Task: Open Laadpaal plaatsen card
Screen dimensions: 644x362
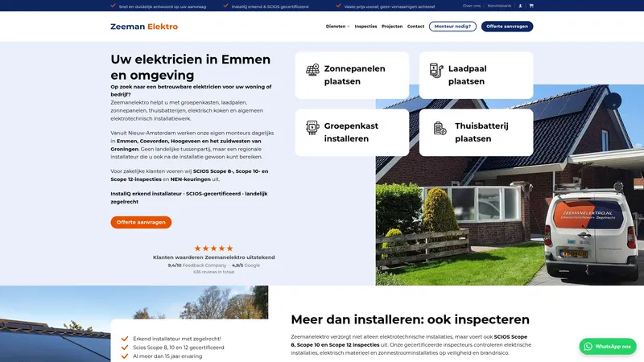Action: pyautogui.click(x=476, y=75)
